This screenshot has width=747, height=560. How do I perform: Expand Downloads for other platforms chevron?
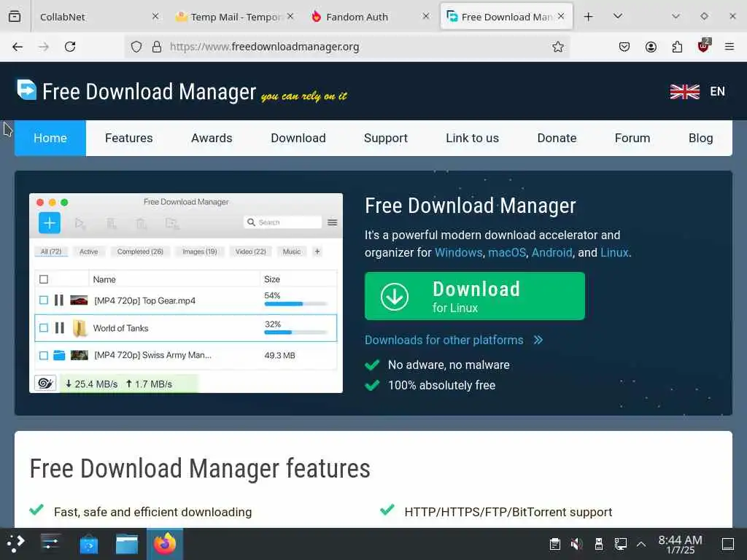click(538, 340)
